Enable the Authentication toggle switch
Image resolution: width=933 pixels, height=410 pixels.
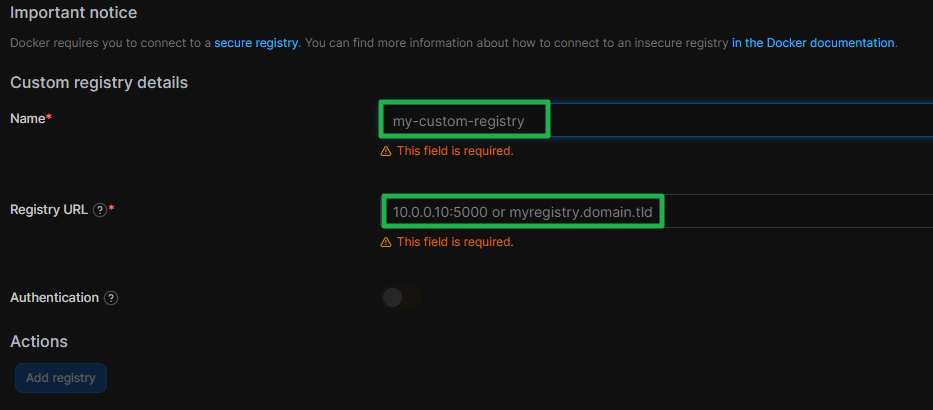(401, 298)
